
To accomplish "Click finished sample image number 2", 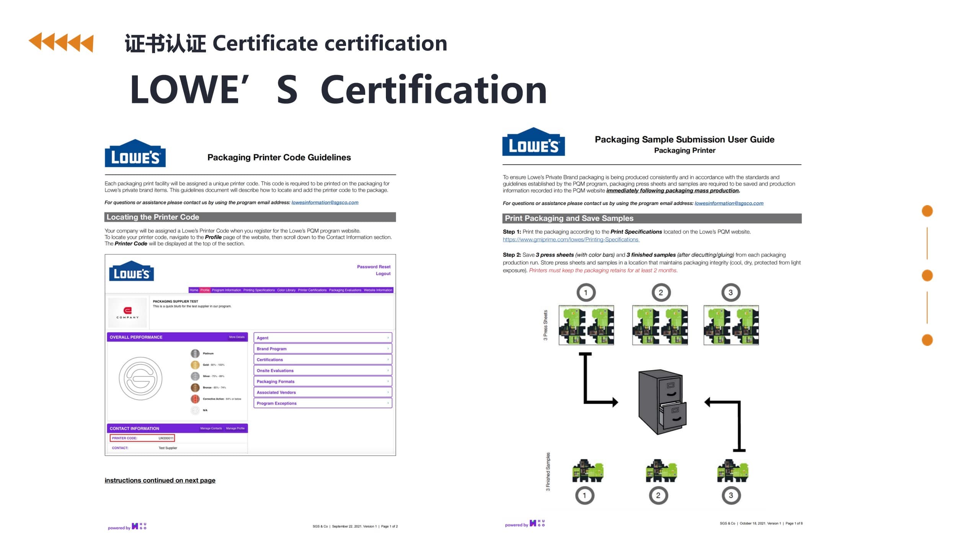I will [x=661, y=471].
